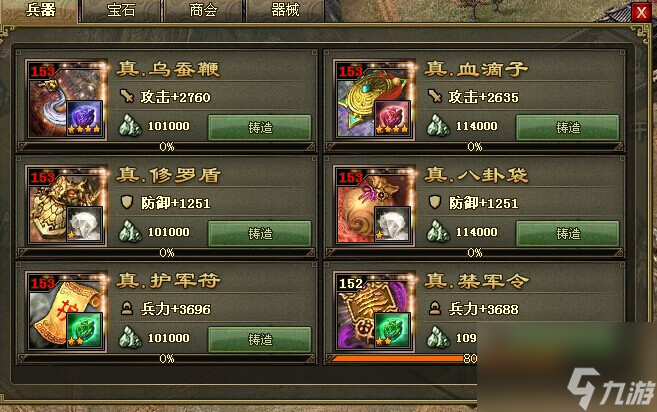Click the purple gem on 乌蚕鞭
The width and height of the screenshot is (657, 412).
[85, 118]
